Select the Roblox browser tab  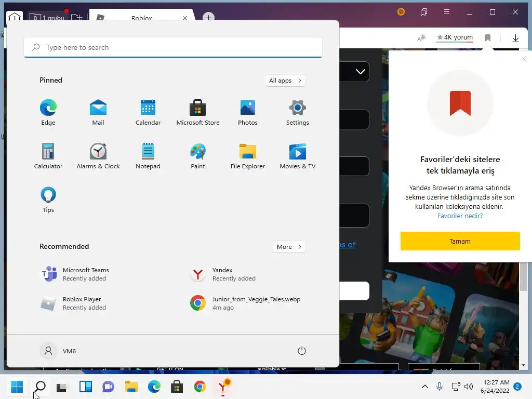click(x=141, y=18)
